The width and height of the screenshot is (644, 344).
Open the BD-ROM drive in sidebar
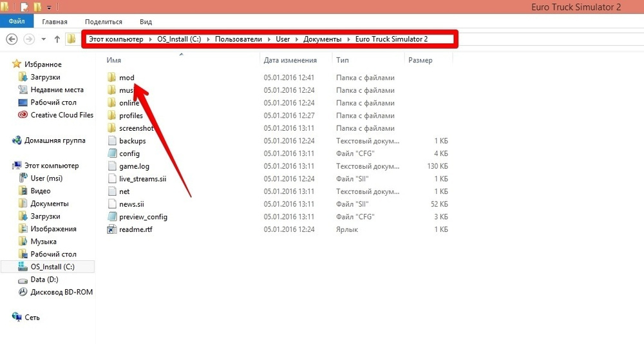tap(61, 292)
